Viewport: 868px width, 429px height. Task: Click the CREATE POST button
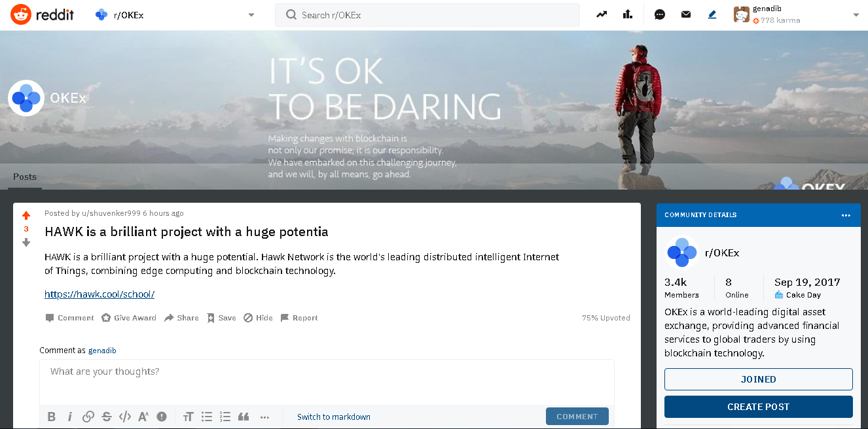pos(759,407)
